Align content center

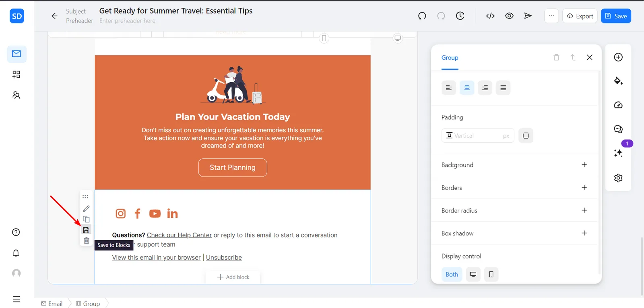[x=467, y=87]
